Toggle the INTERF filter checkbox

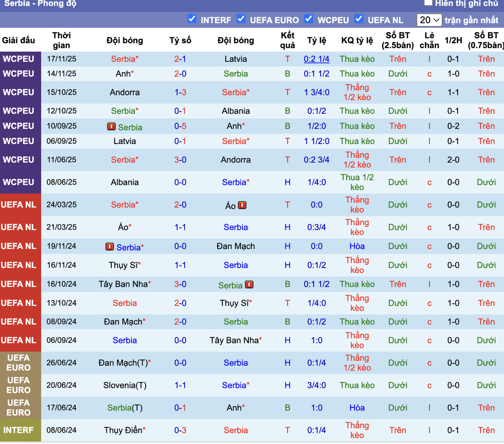192,18
